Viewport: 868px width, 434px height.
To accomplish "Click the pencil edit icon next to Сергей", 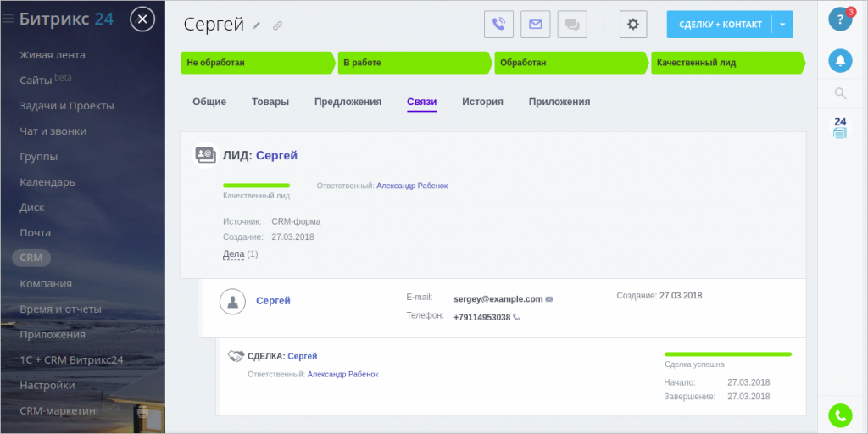I will pos(256,25).
